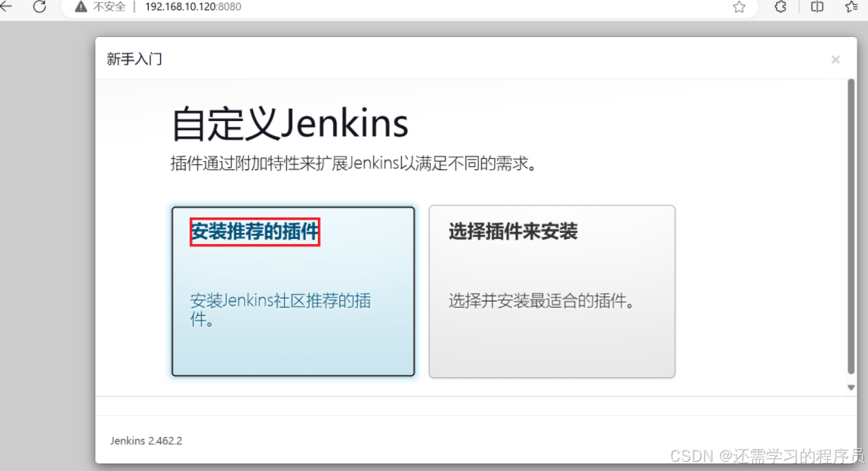Open browser extensions puzzle icon
The height and width of the screenshot is (471, 868).
pos(780,7)
